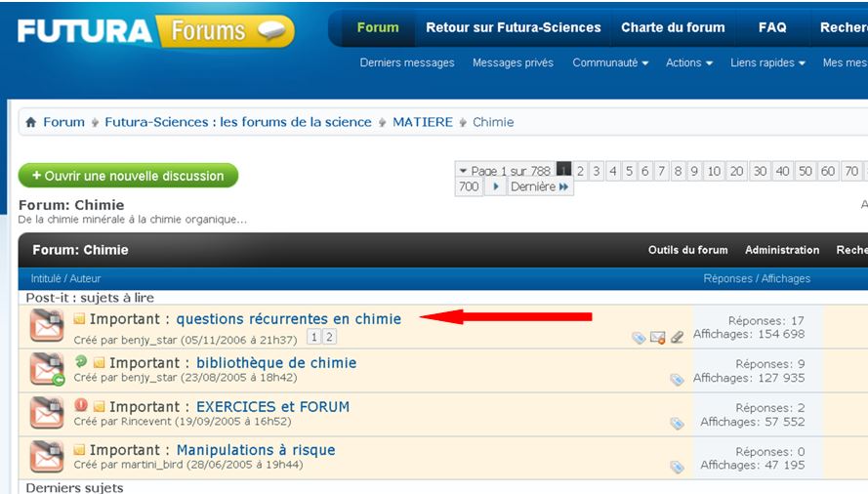Open the 'Page 1 sur 788' page jump dropdown
The width and height of the screenshot is (868, 494).
[x=505, y=170]
